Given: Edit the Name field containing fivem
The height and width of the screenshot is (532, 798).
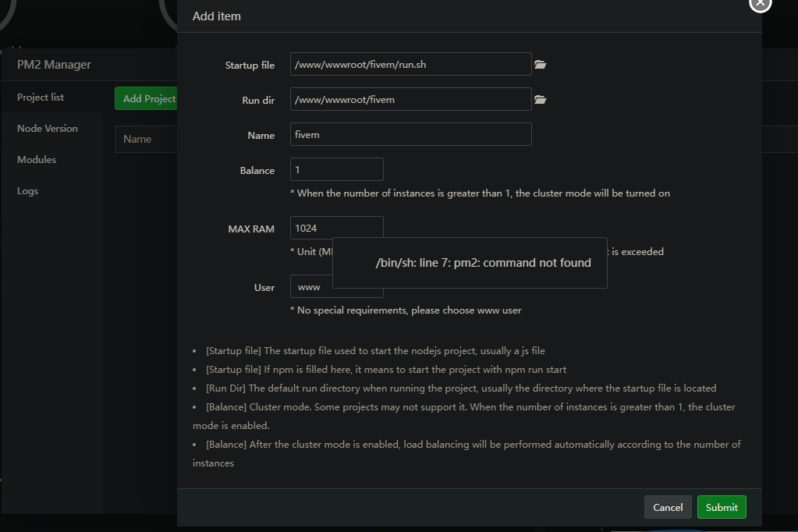Looking at the screenshot, I should (x=410, y=134).
